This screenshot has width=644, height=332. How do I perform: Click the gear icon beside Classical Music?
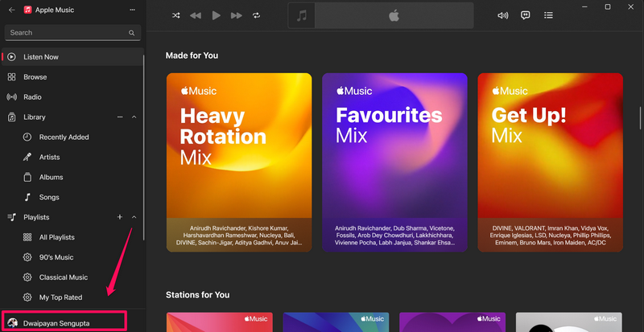27,278
